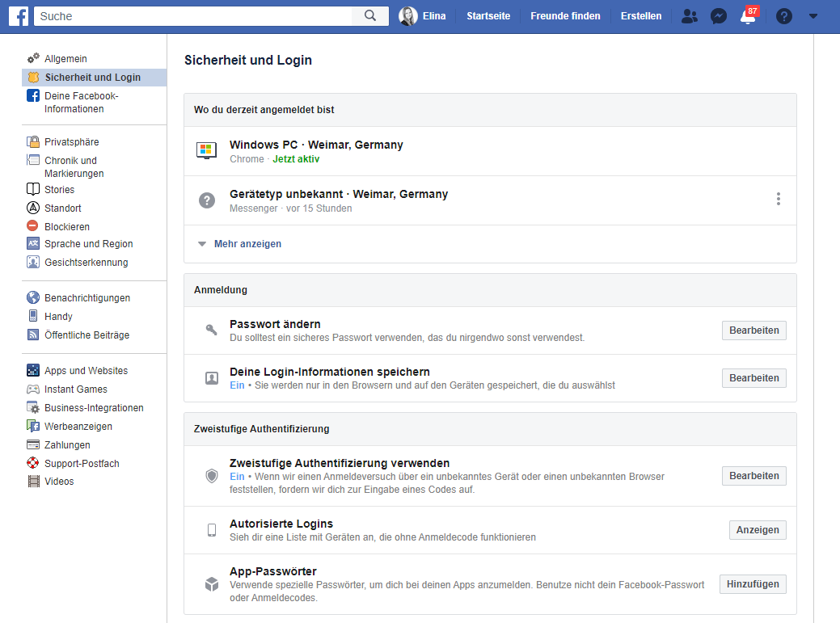Click the 'Windows PC · Weimar, Germany' entry
Screen dimensions: 840x623
[490, 151]
